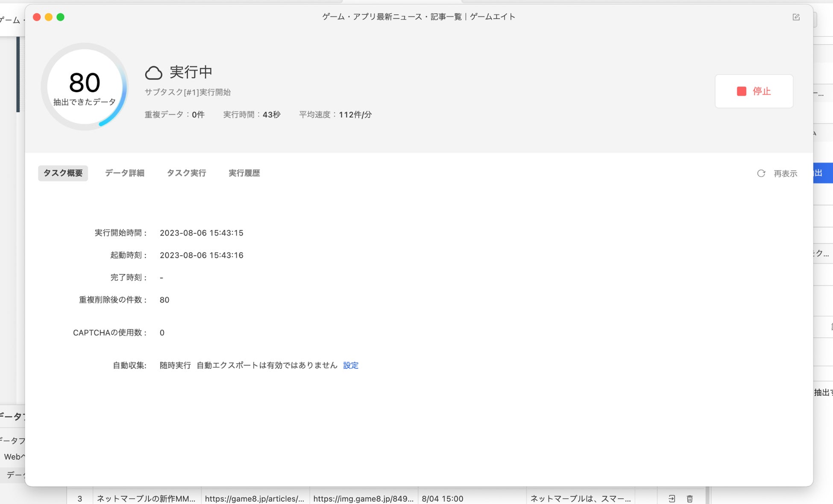The image size is (833, 504).
Task: Close the window with red button
Action: 37,17
